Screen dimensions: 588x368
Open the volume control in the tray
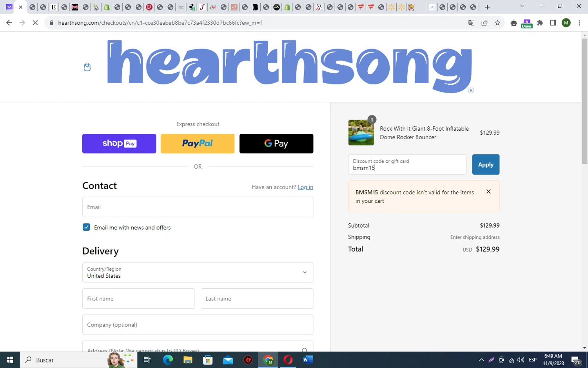(521, 360)
